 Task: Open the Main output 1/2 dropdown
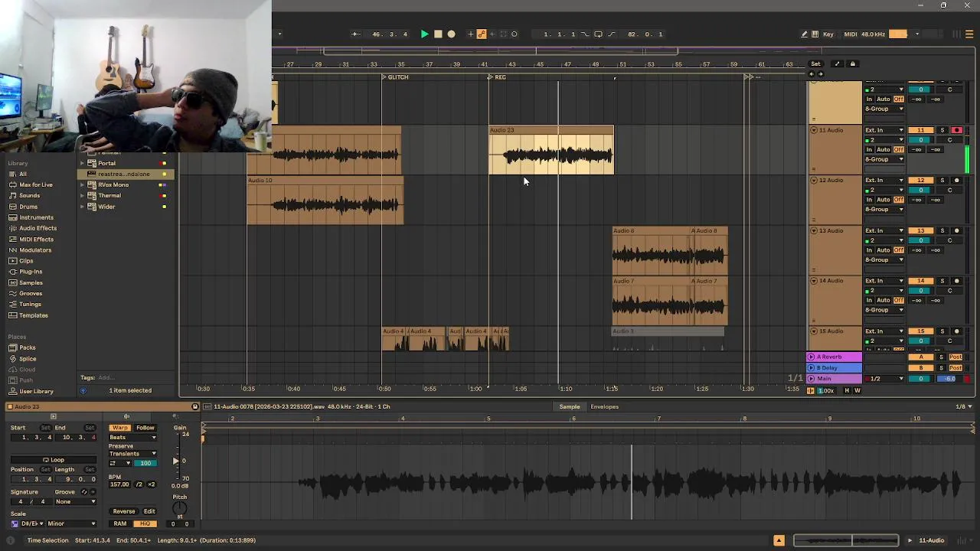(x=884, y=379)
